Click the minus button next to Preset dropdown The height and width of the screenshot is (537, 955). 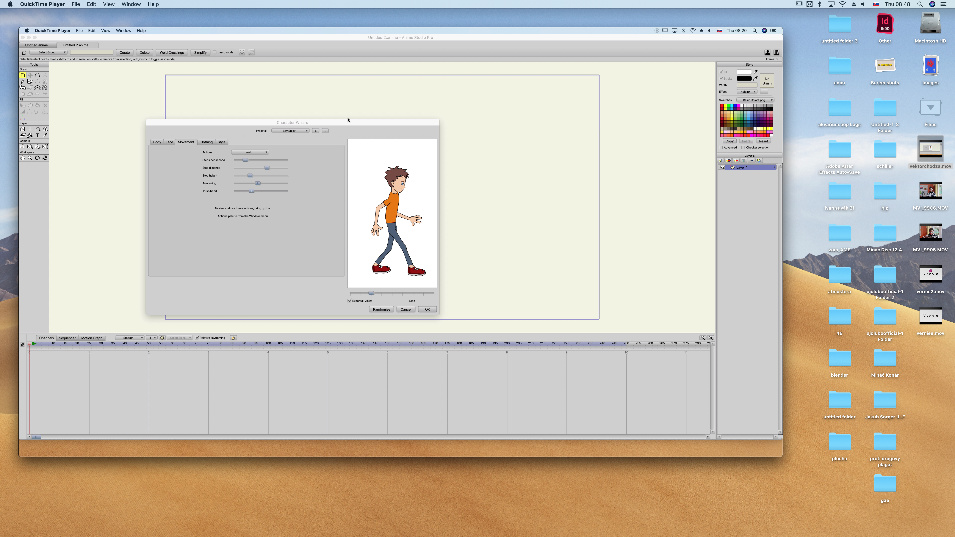pyautogui.click(x=325, y=130)
